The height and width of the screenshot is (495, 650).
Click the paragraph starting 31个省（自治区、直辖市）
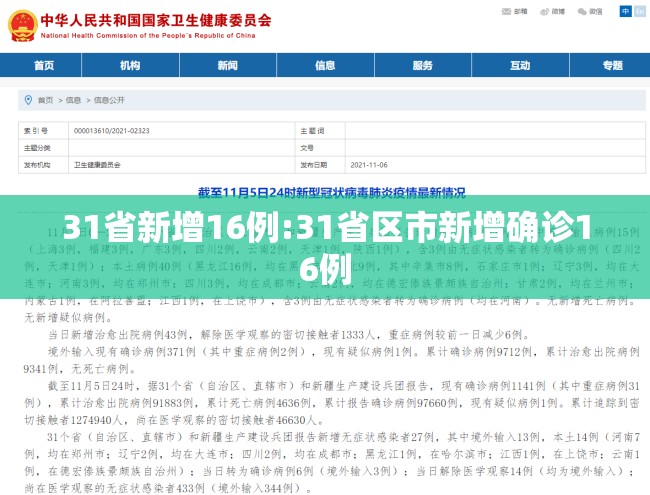coord(332,463)
